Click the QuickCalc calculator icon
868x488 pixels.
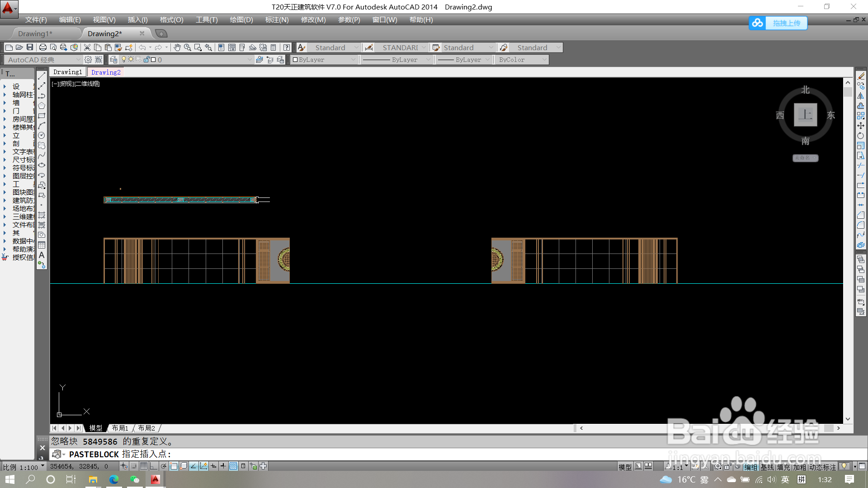(x=273, y=47)
